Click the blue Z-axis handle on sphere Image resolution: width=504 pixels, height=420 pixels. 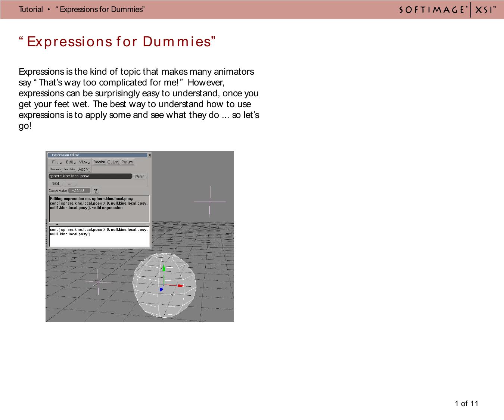[x=161, y=289]
